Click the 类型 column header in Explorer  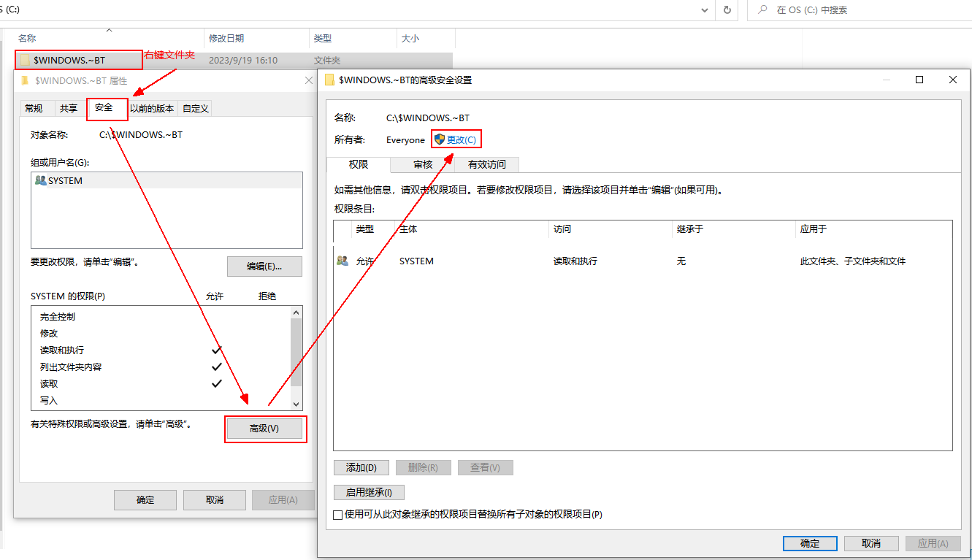point(323,39)
